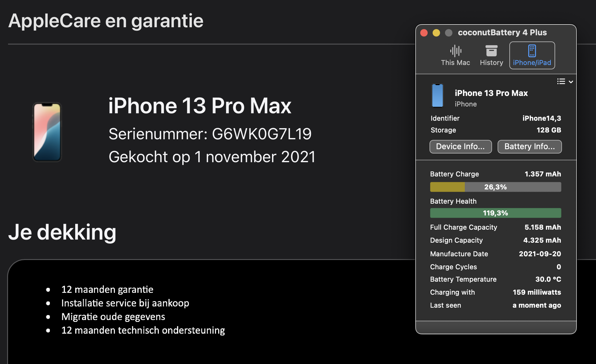
Task: Click the coconutBattery 4 Plus title
Action: (502, 32)
